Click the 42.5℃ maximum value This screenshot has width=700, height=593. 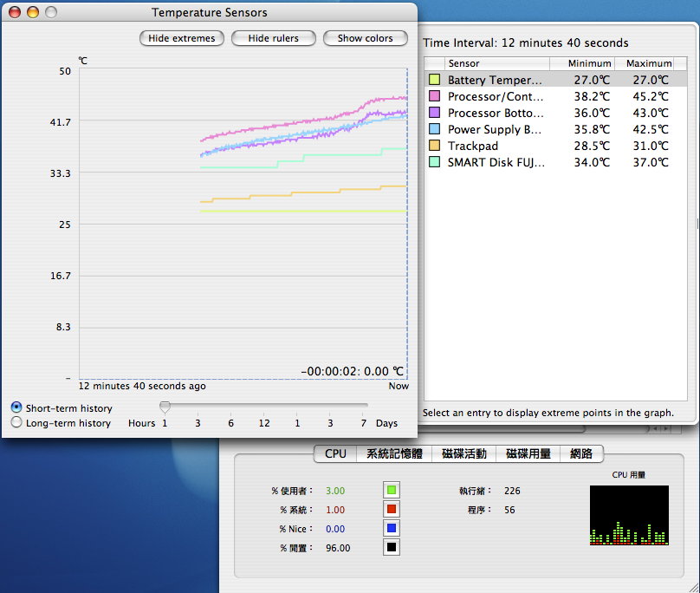[651, 129]
